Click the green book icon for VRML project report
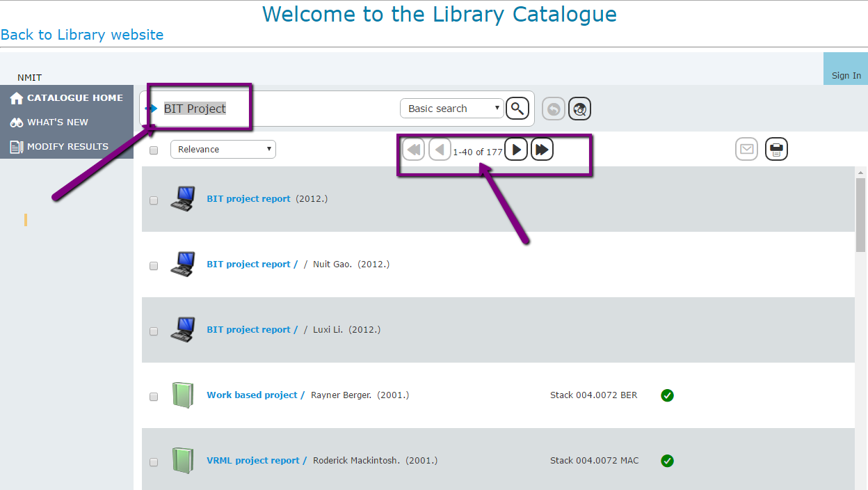The height and width of the screenshot is (490, 868). (x=182, y=461)
